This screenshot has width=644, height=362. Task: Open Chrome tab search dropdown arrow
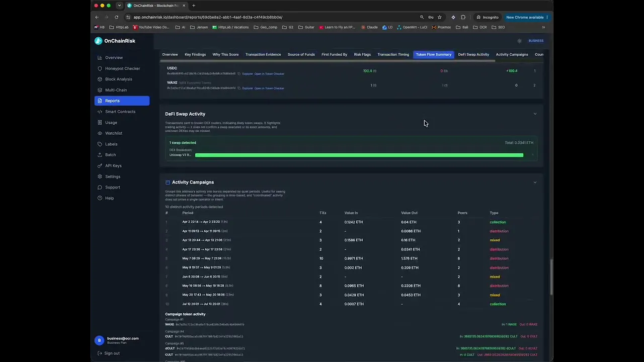tap(119, 6)
